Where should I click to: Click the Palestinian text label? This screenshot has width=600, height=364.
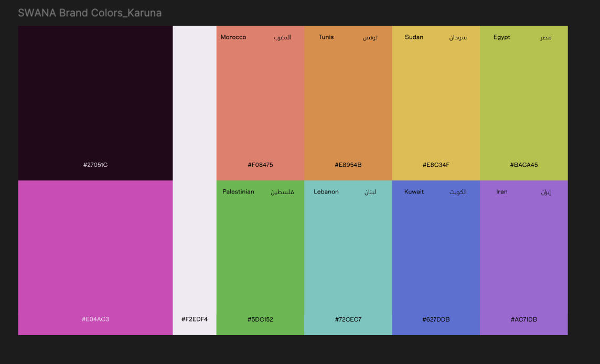point(238,191)
